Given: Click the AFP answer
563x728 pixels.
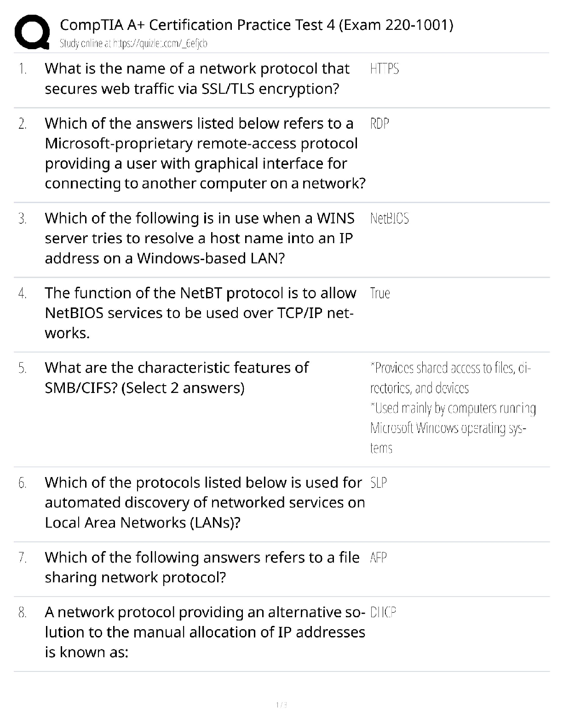Looking at the screenshot, I should tap(378, 557).
